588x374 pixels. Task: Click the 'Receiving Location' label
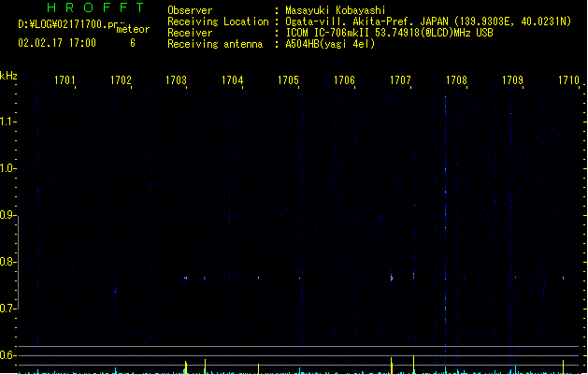[218, 22]
